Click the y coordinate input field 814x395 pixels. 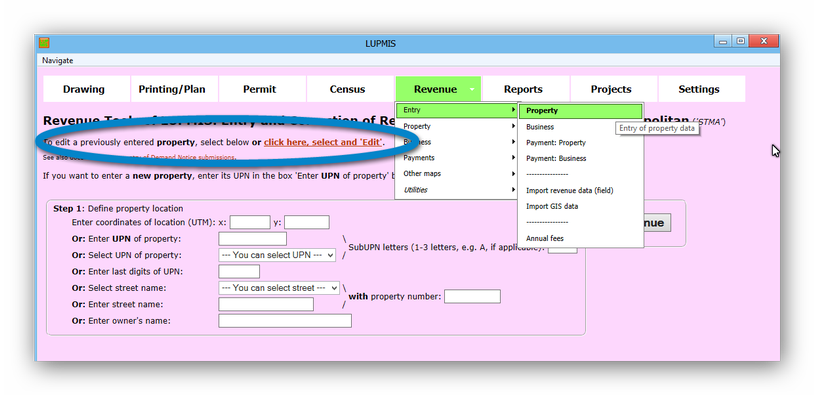pos(307,222)
